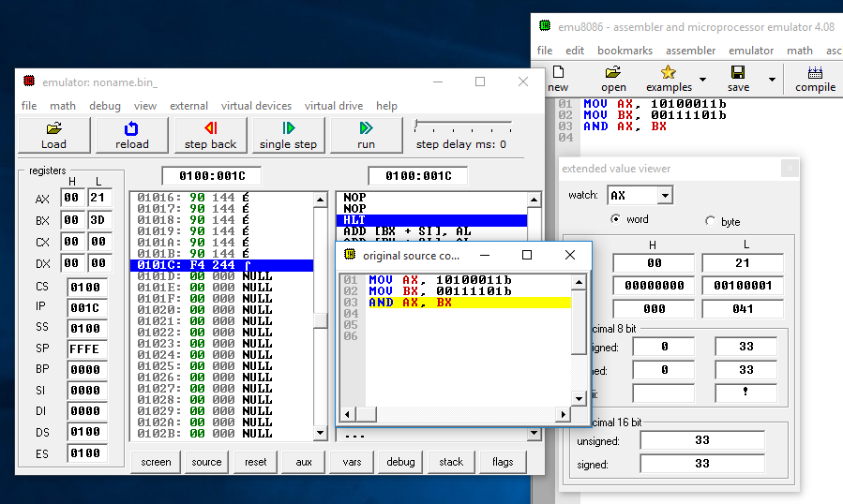The width and height of the screenshot is (843, 504).
Task: Click the open file icon in editor
Action: pos(613,79)
